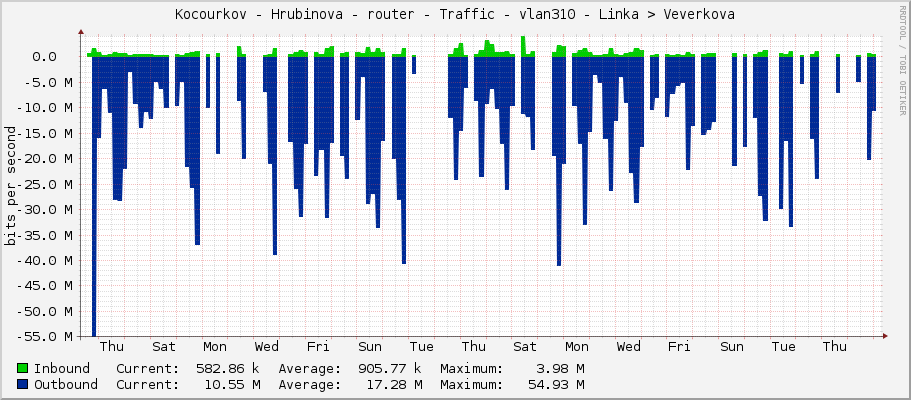Viewport: 911px width, 400px height.
Task: Click the Inbound maximum value '3.98 M'
Action: coord(559,368)
